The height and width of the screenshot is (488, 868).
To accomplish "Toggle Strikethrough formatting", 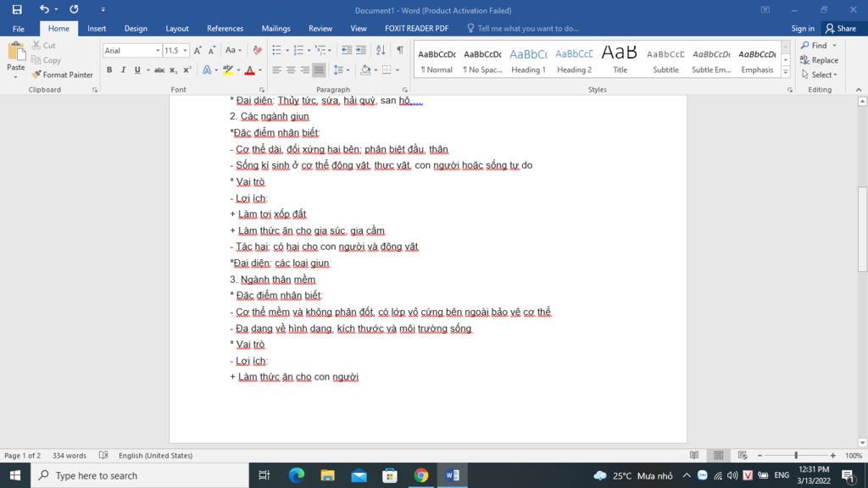I will pyautogui.click(x=159, y=69).
